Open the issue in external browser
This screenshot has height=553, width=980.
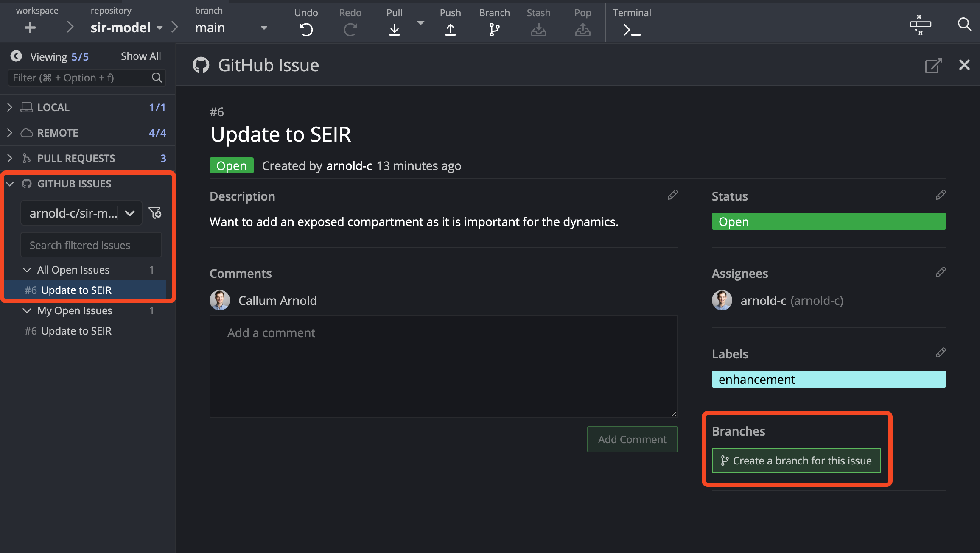pyautogui.click(x=933, y=66)
